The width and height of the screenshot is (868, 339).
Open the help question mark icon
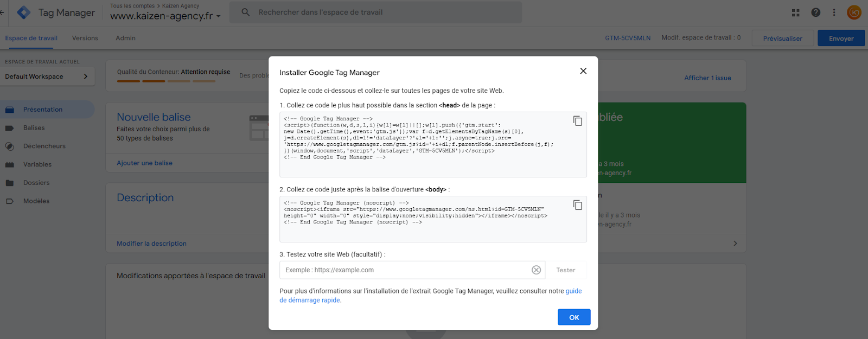click(x=816, y=12)
